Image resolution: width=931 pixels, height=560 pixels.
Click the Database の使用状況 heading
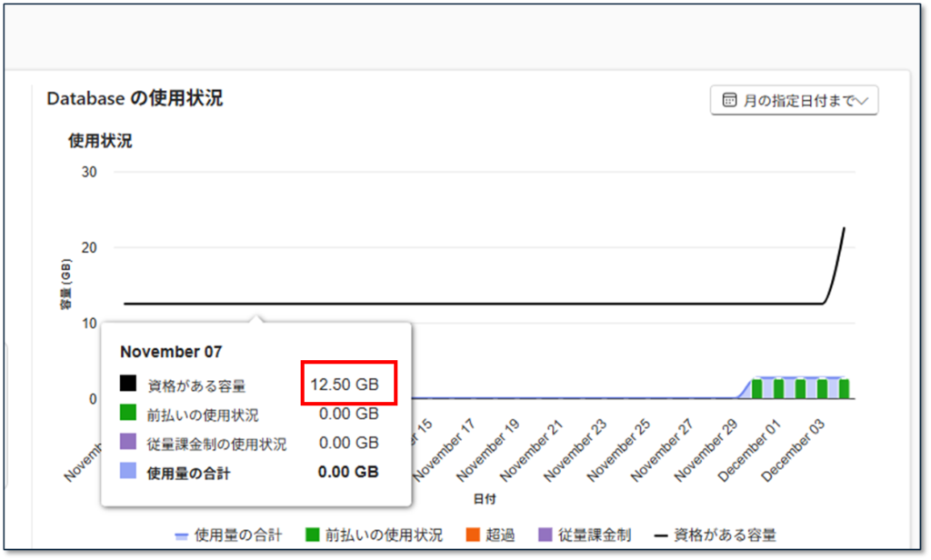click(135, 98)
